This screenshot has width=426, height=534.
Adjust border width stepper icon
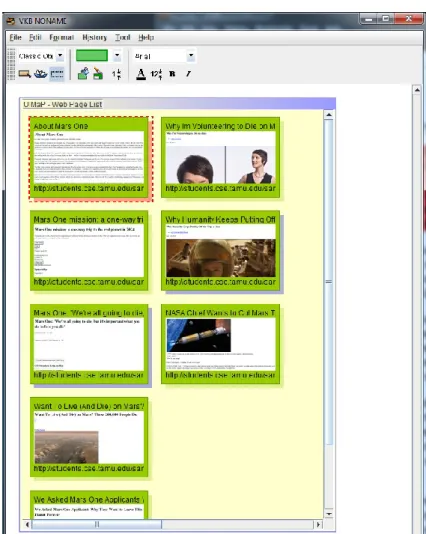point(117,74)
